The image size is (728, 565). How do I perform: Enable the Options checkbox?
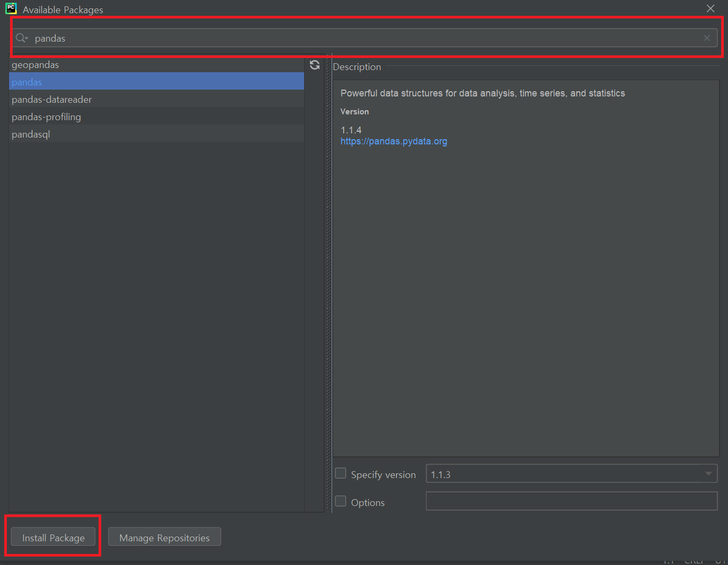click(x=341, y=501)
